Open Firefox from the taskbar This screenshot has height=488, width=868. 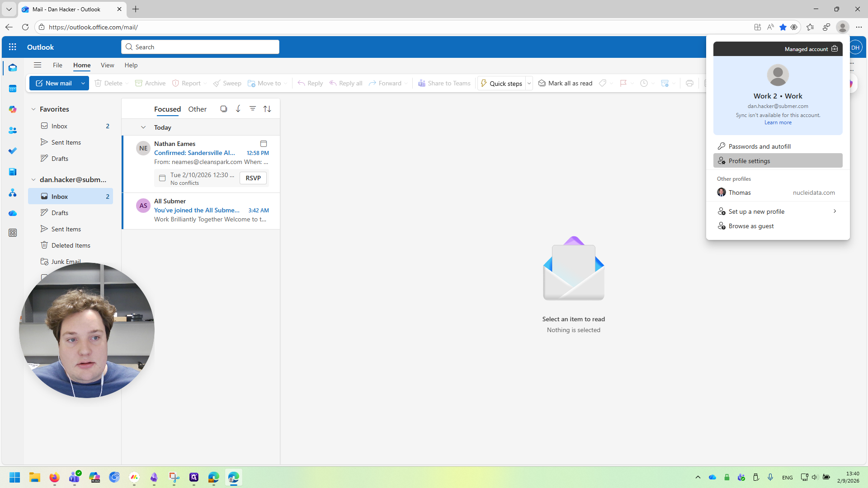pos(54,477)
